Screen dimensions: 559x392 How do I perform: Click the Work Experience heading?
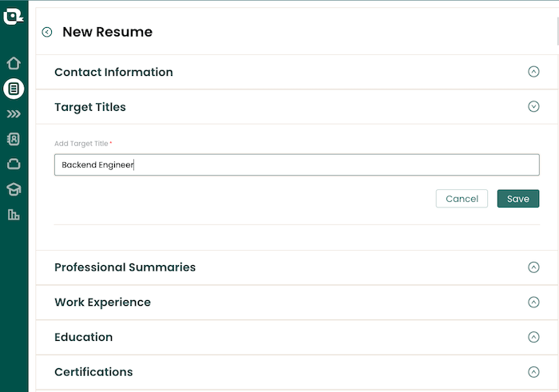click(x=103, y=303)
